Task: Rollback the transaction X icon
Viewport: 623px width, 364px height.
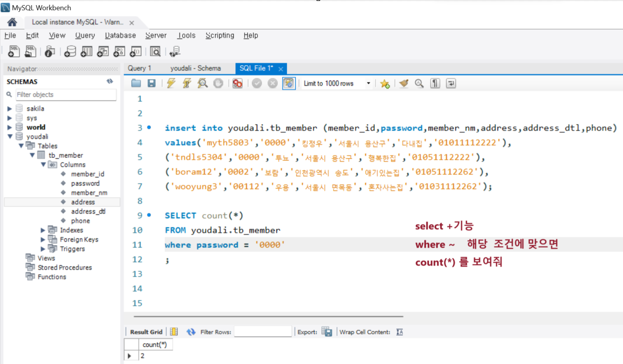Action: point(273,83)
